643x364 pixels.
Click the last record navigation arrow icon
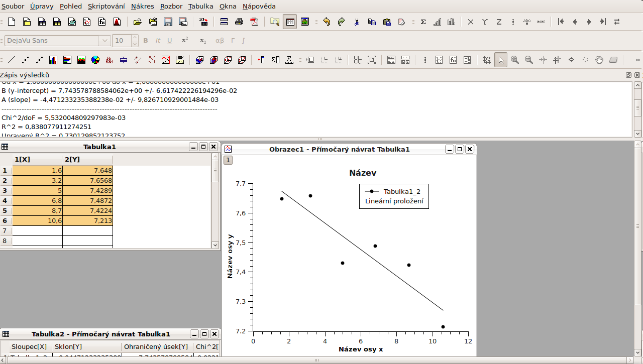point(603,22)
